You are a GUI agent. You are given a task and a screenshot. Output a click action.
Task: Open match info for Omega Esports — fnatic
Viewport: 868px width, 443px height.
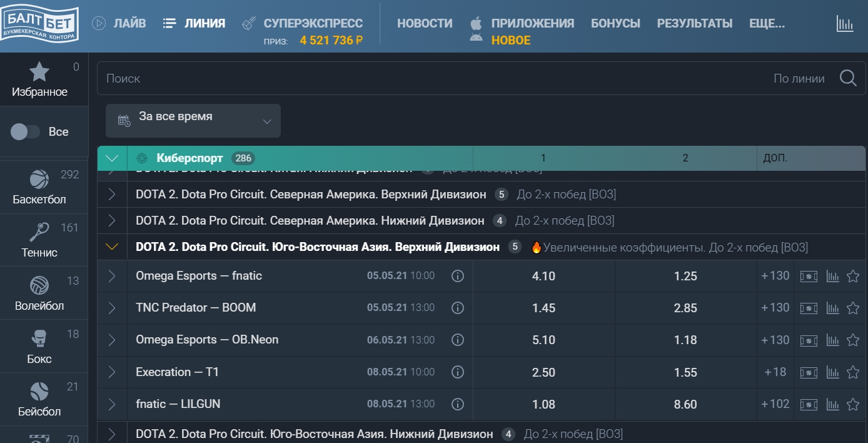[x=457, y=275]
